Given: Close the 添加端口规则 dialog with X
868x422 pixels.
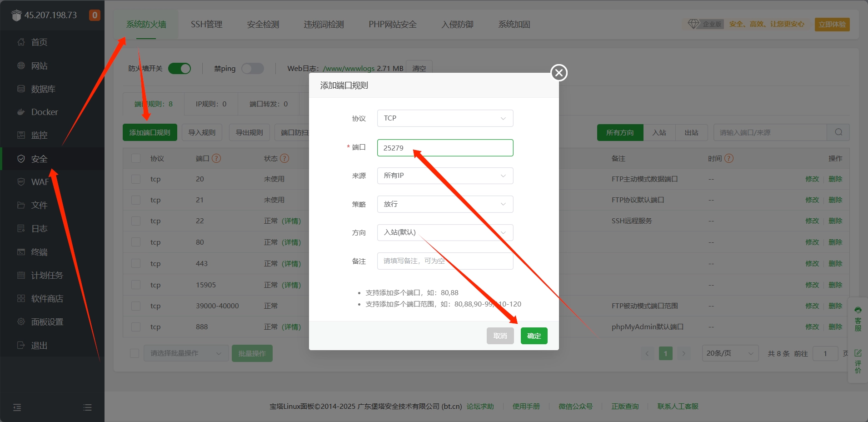Looking at the screenshot, I should tap(559, 73).
